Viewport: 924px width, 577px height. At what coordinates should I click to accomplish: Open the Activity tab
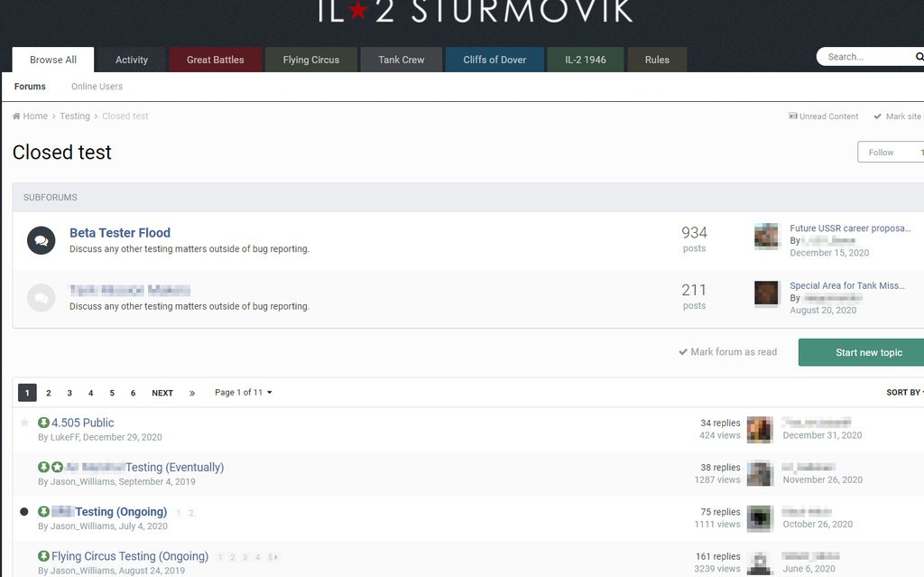click(132, 60)
